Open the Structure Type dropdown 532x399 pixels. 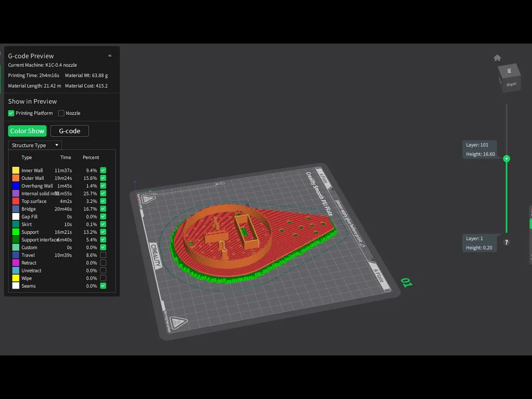tap(35, 145)
